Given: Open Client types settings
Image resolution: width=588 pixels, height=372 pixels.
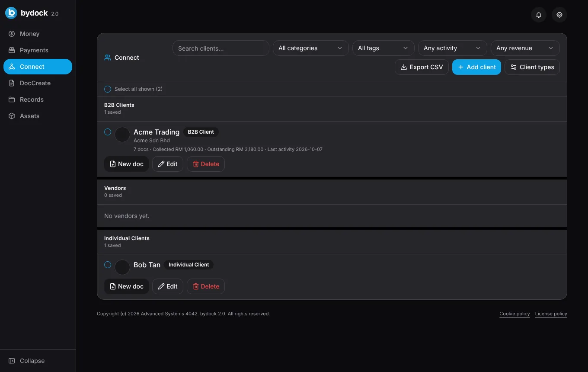Looking at the screenshot, I should click(532, 67).
